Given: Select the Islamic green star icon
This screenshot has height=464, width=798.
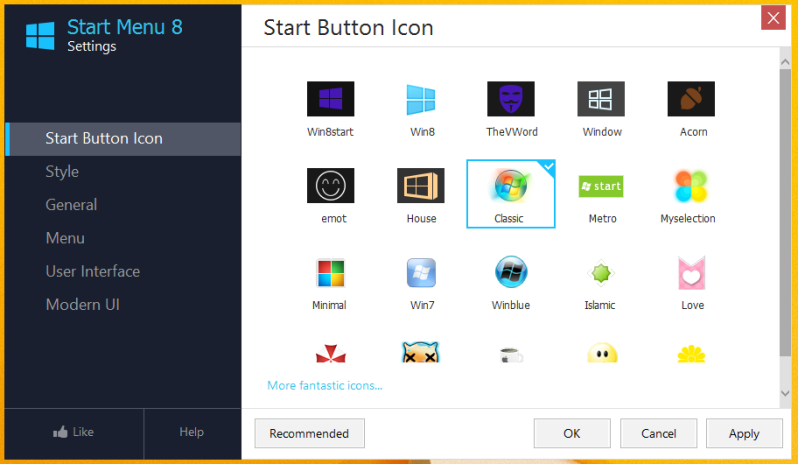Looking at the screenshot, I should point(600,273).
